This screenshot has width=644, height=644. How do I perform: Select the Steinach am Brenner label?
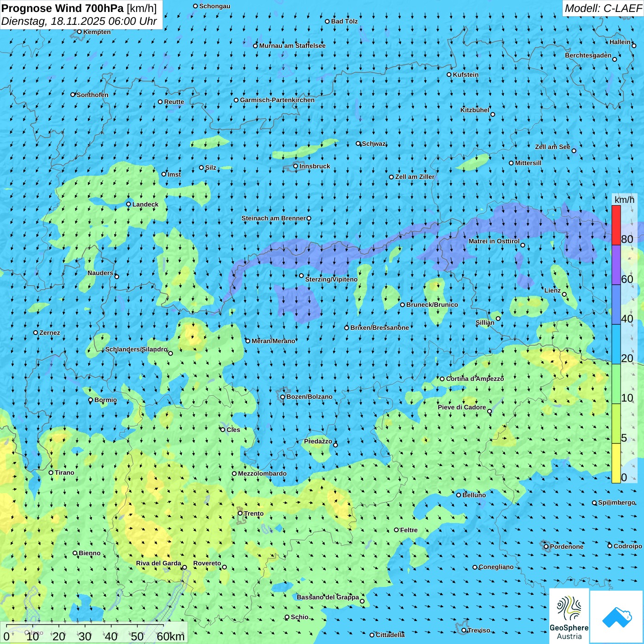(274, 218)
